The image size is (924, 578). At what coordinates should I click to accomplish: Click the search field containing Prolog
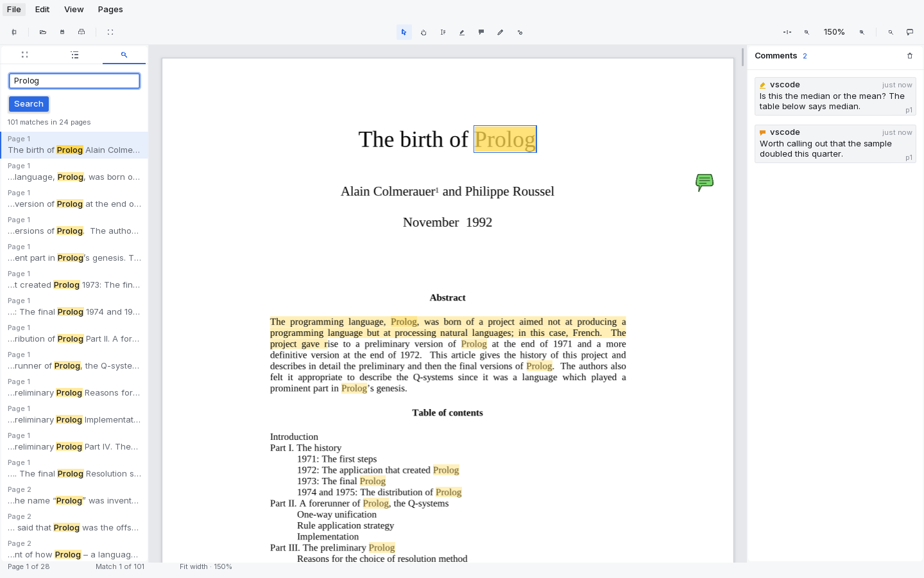[x=74, y=81]
